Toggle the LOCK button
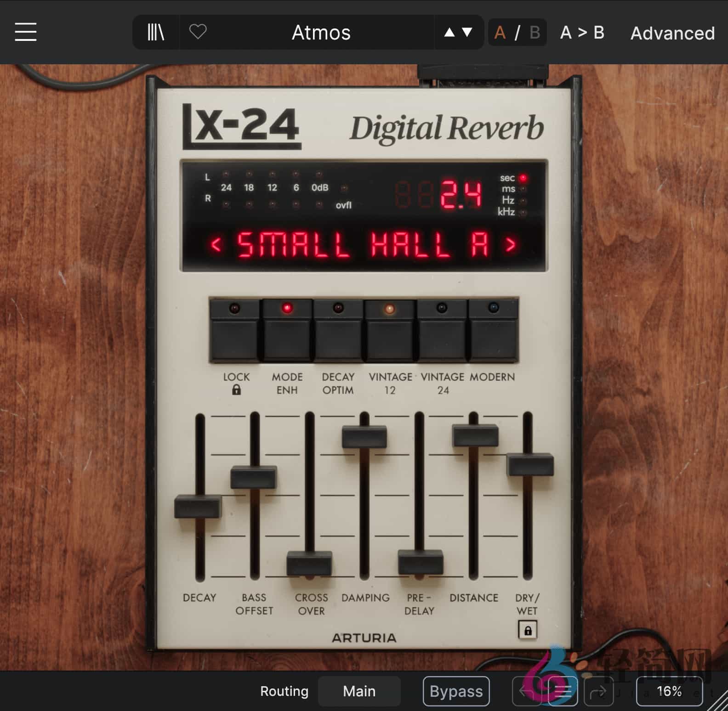The height and width of the screenshot is (711, 728). click(235, 331)
